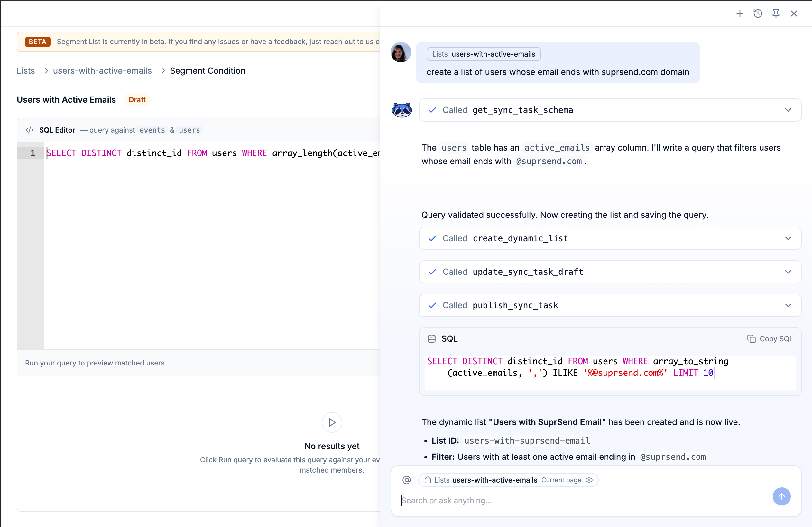This screenshot has width=812, height=527.
Task: Open users-with-active-emails breadcrumb
Action: (102, 70)
